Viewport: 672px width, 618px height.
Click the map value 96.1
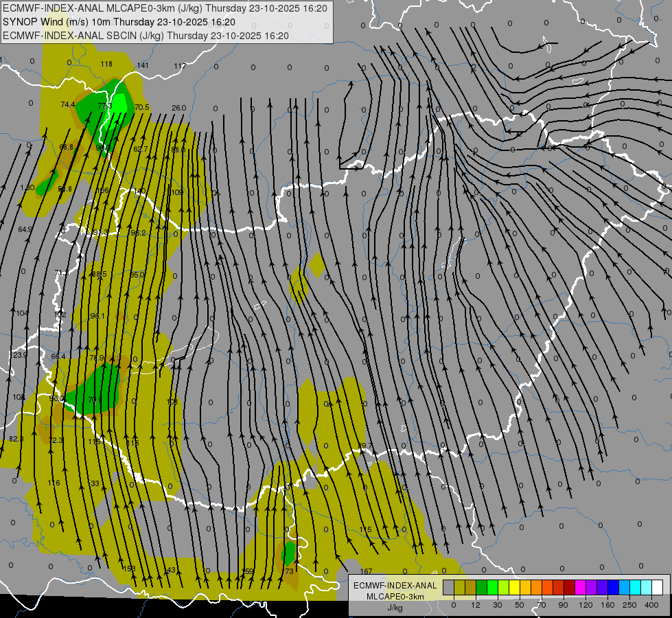coord(97,316)
